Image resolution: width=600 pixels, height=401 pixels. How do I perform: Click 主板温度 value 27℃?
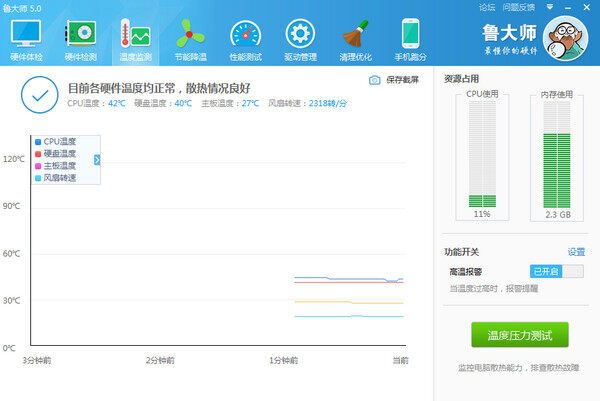coord(251,103)
